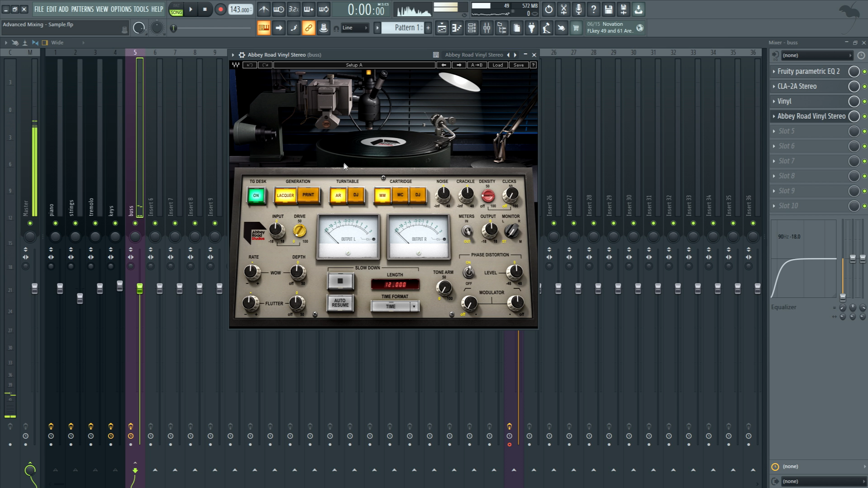Click the buss channel volume fader
Image resolution: width=868 pixels, height=488 pixels.
(140, 288)
